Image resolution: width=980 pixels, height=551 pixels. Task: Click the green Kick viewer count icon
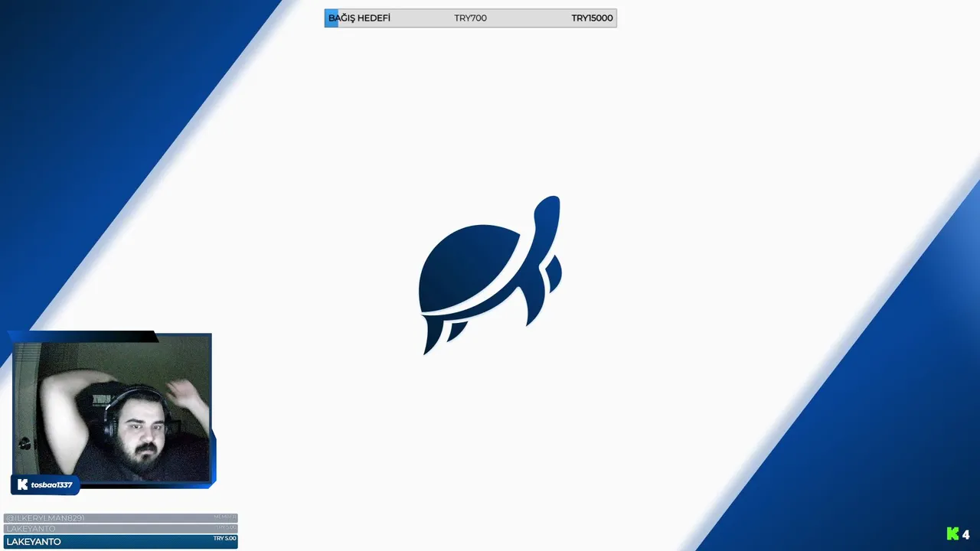click(952, 534)
